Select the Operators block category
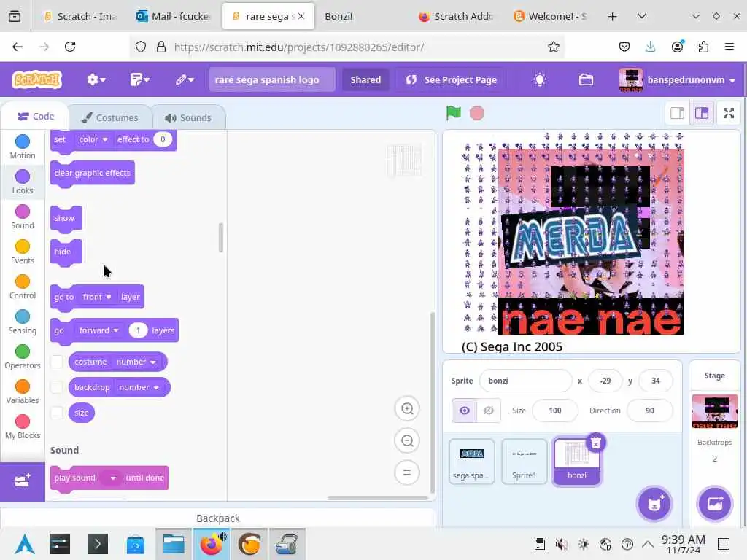 tap(23, 357)
